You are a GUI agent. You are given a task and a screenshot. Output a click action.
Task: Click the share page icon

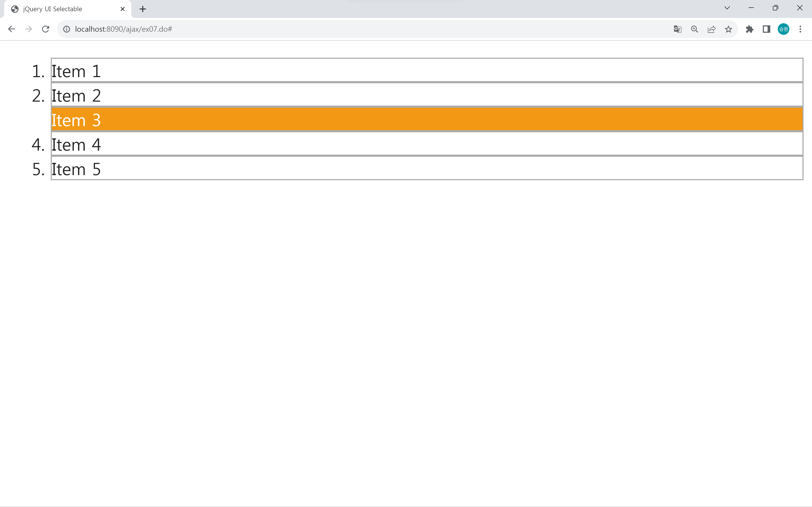point(711,29)
